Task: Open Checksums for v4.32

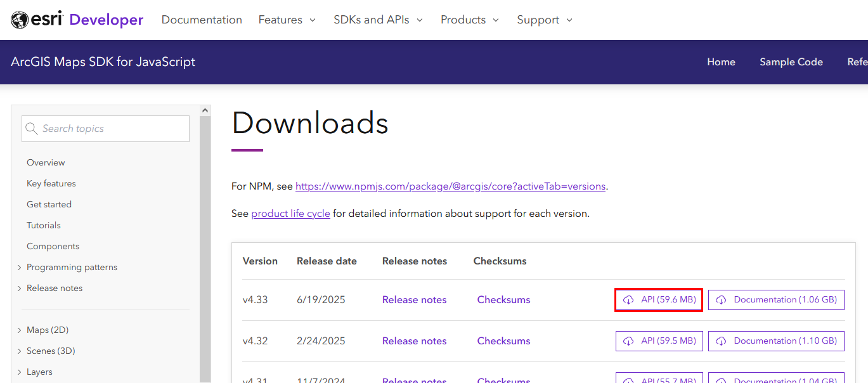Action: 504,341
